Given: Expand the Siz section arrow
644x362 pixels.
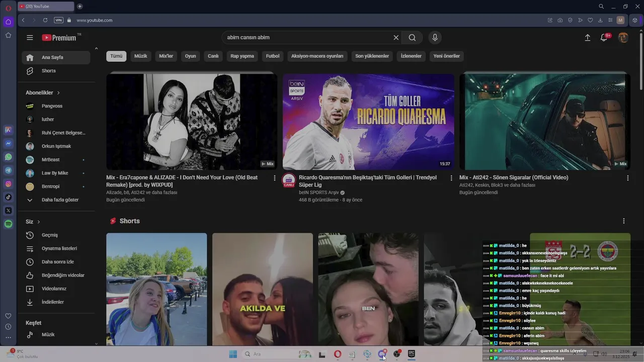Looking at the screenshot, I should click(x=38, y=222).
